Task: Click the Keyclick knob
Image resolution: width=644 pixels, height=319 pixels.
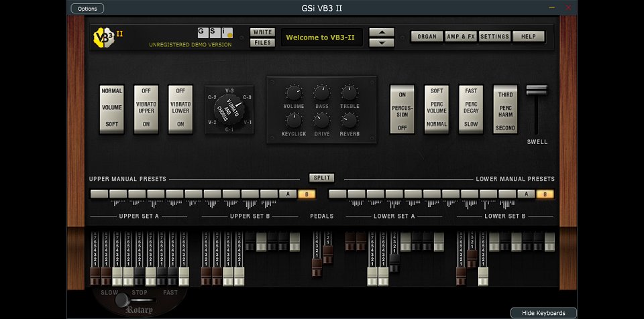Action: [294, 121]
